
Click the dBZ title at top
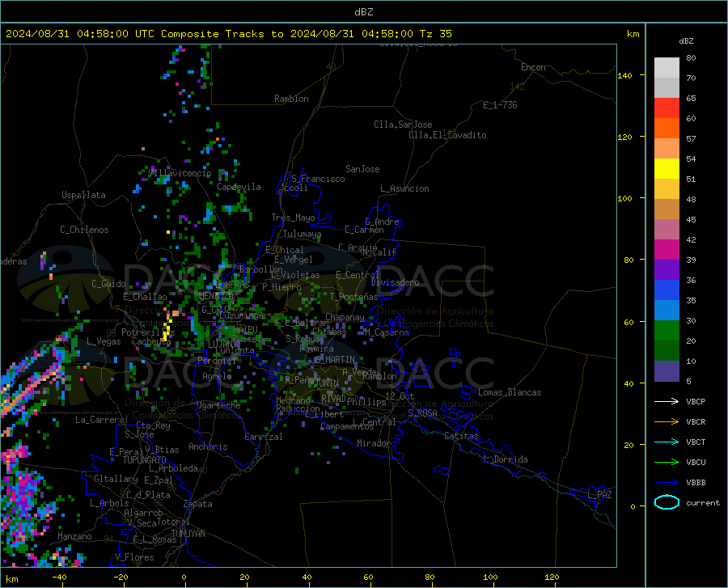click(x=363, y=12)
